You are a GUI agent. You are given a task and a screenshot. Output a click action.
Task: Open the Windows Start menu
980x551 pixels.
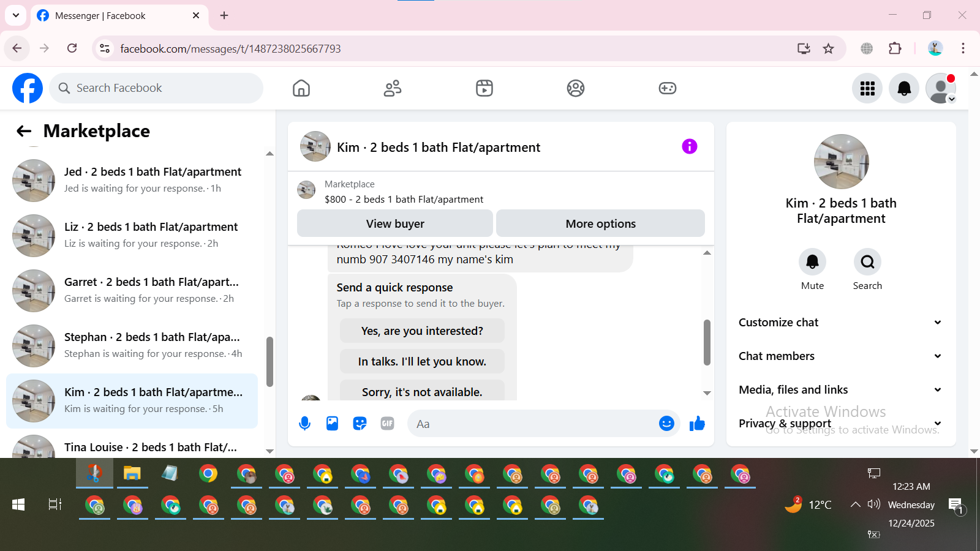18,504
